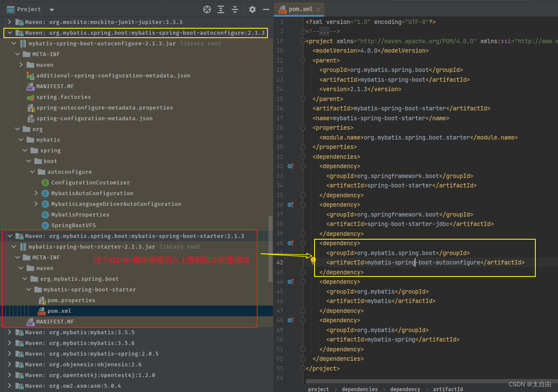Expand the MybatisLanguageDriverAutoConfiguration class node
Image resolution: width=558 pixels, height=392 pixels.
point(36,204)
